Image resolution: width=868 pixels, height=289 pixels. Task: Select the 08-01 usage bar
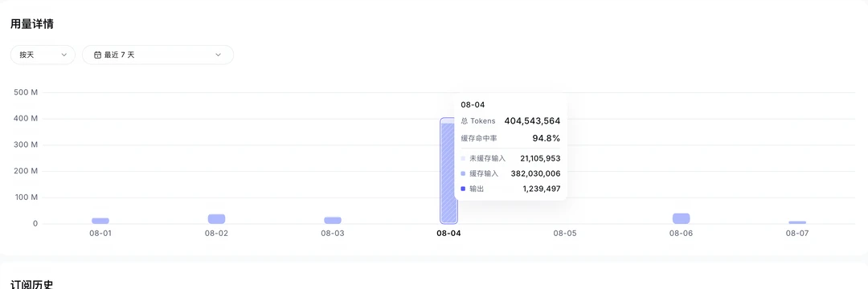pyautogui.click(x=100, y=221)
